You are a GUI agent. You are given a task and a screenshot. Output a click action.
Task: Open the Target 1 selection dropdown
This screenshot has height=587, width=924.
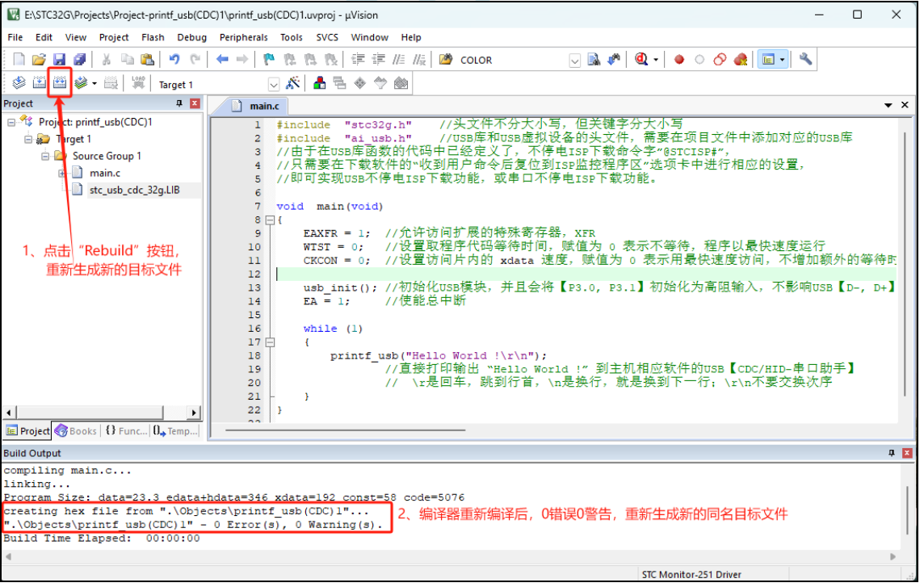tap(275, 85)
